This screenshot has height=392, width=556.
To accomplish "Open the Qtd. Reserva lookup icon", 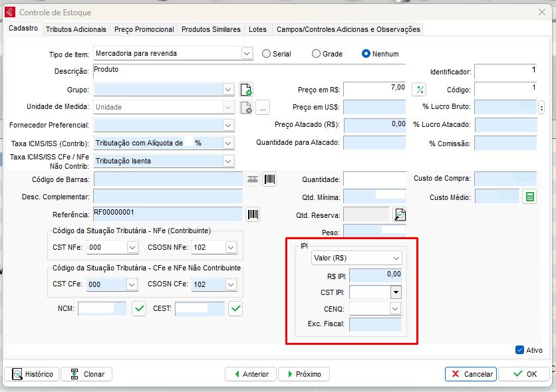I will click(x=400, y=214).
